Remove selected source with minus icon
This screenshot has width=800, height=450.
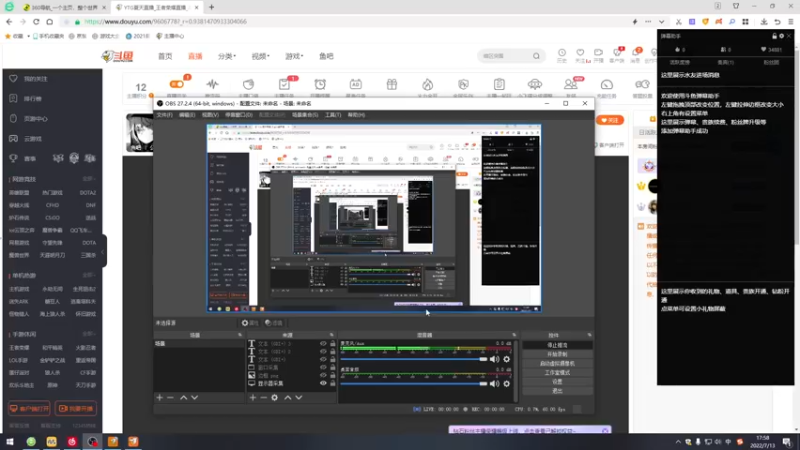tap(263, 397)
